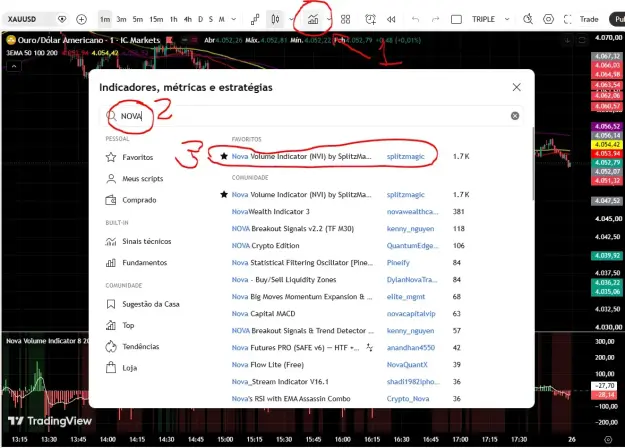Select the 4h timeframe
Screen dimensions: 625x448
[187, 19]
